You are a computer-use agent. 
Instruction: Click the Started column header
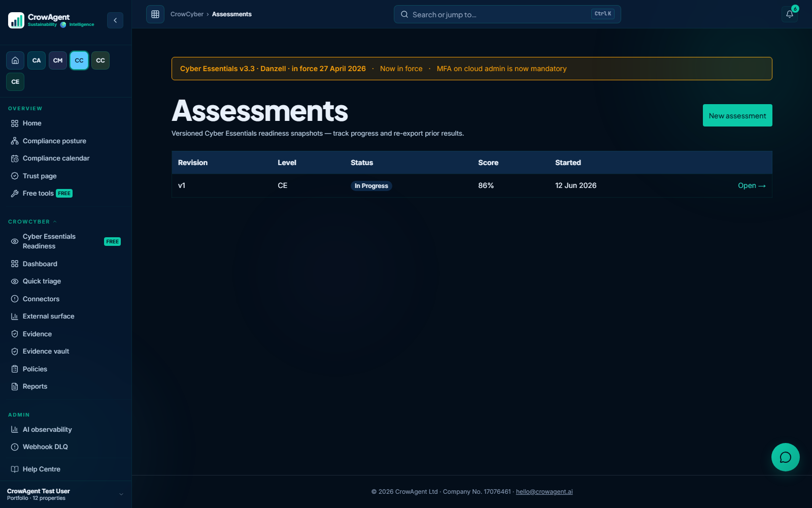pyautogui.click(x=568, y=163)
